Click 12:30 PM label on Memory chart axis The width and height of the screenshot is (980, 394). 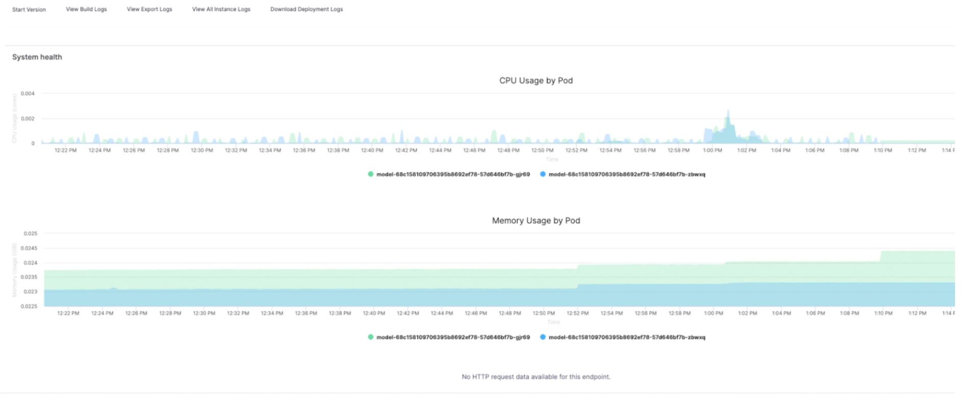click(204, 313)
